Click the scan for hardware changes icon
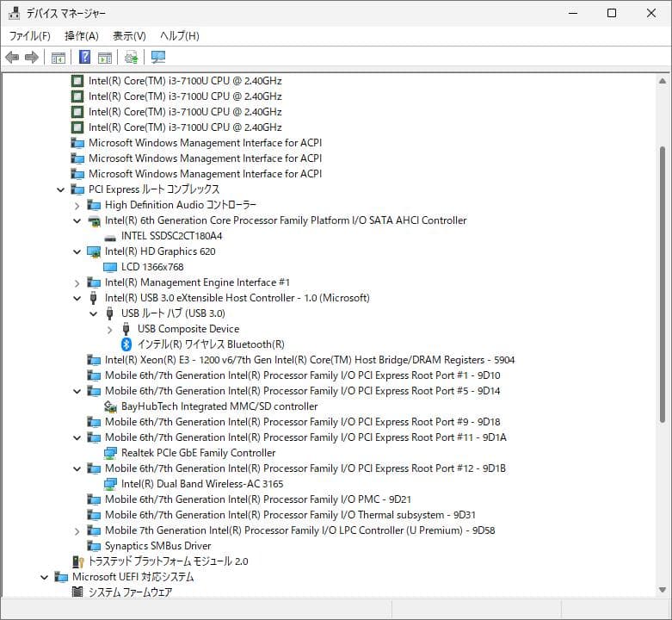This screenshot has height=620, width=672. [158, 57]
